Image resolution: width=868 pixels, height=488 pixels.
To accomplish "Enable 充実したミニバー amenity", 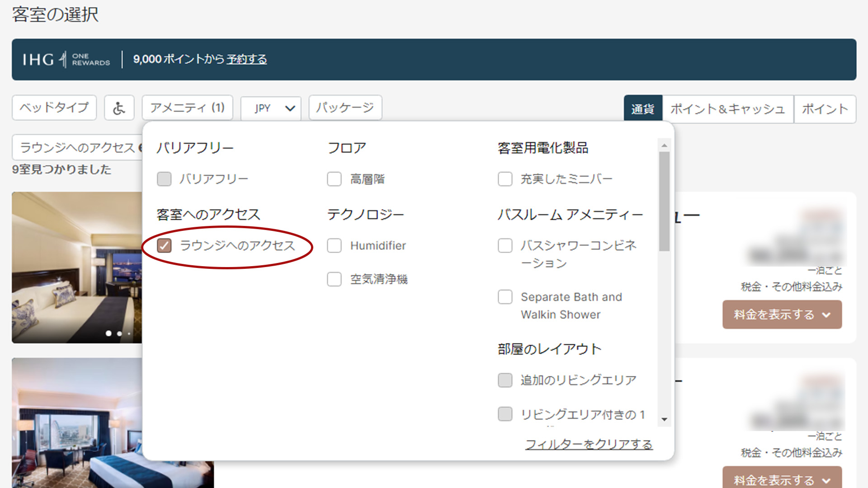I will 505,178.
